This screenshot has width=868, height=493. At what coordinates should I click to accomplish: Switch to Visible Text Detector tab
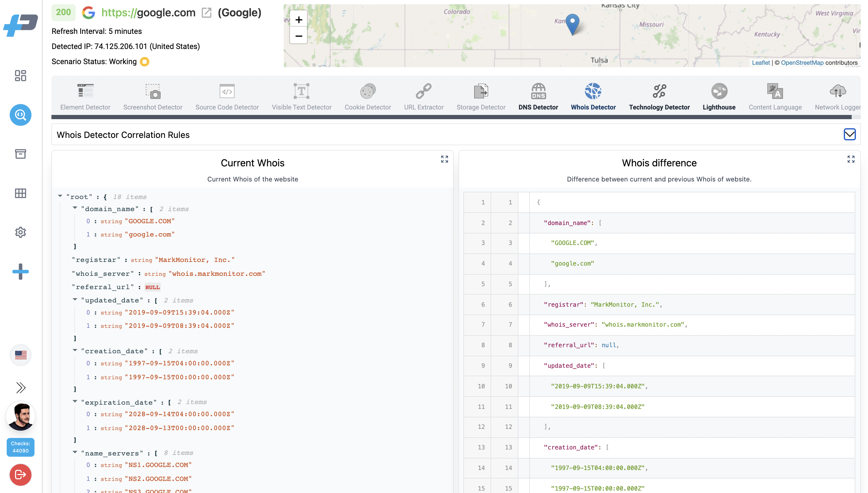click(x=301, y=97)
